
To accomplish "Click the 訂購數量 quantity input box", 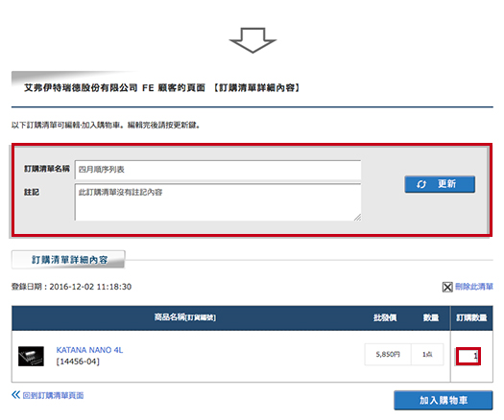I will click(x=468, y=356).
